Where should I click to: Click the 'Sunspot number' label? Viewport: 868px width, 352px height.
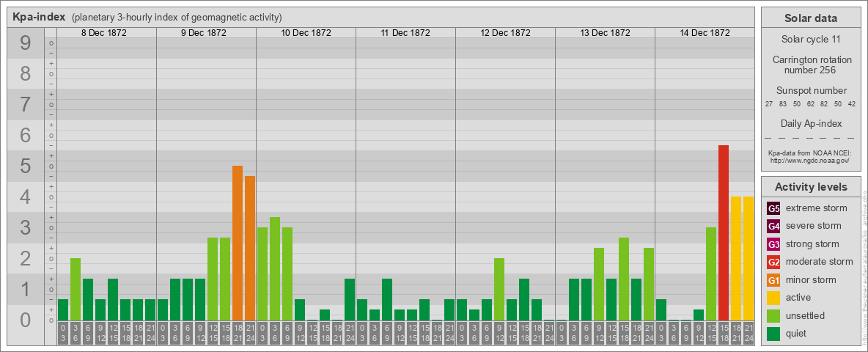(811, 90)
